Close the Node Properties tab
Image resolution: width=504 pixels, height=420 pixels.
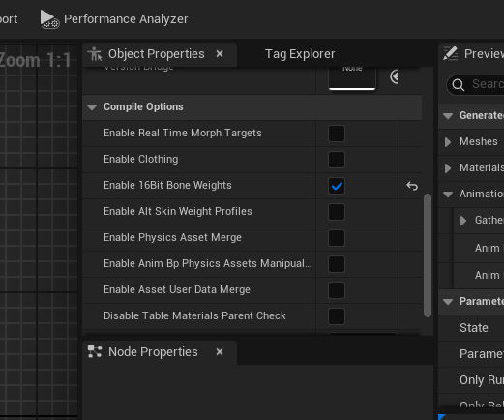(x=220, y=352)
